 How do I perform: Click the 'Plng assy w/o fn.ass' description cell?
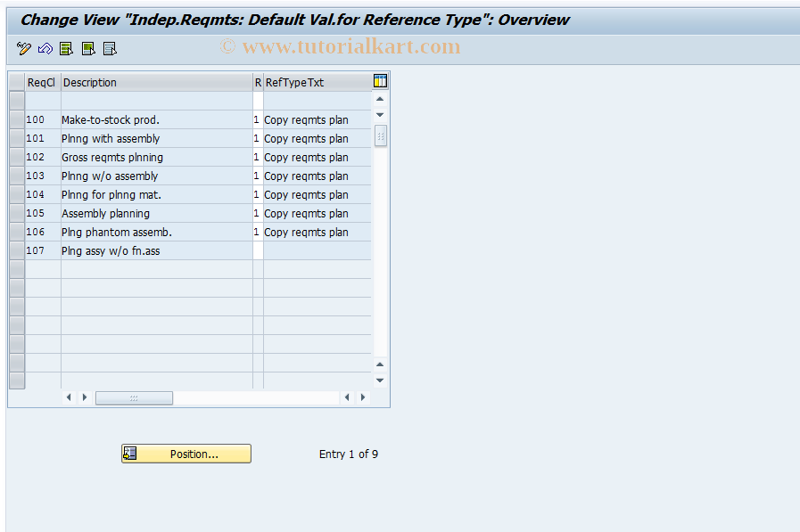pyautogui.click(x=157, y=250)
